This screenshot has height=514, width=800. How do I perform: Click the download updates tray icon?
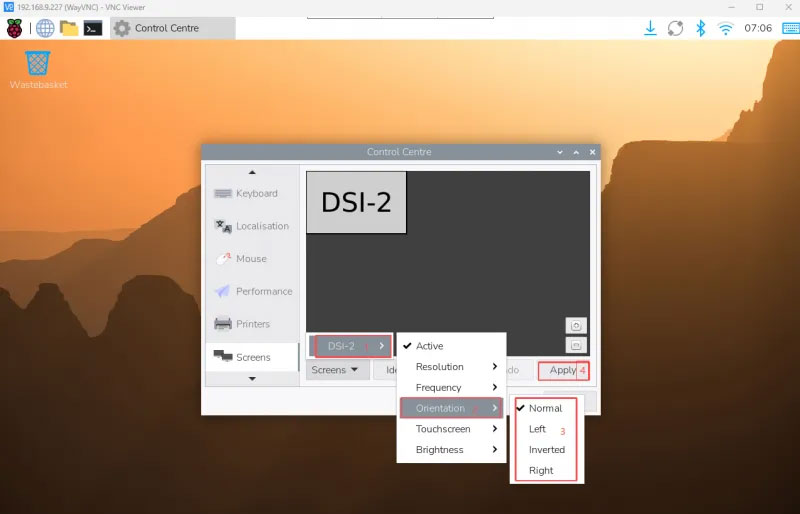click(x=650, y=28)
